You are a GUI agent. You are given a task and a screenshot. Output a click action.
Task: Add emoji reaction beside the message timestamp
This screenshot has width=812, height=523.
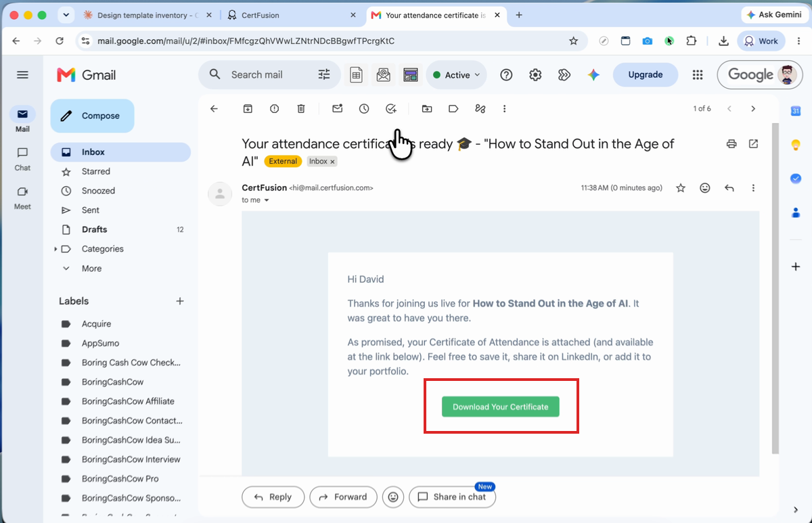click(x=705, y=188)
